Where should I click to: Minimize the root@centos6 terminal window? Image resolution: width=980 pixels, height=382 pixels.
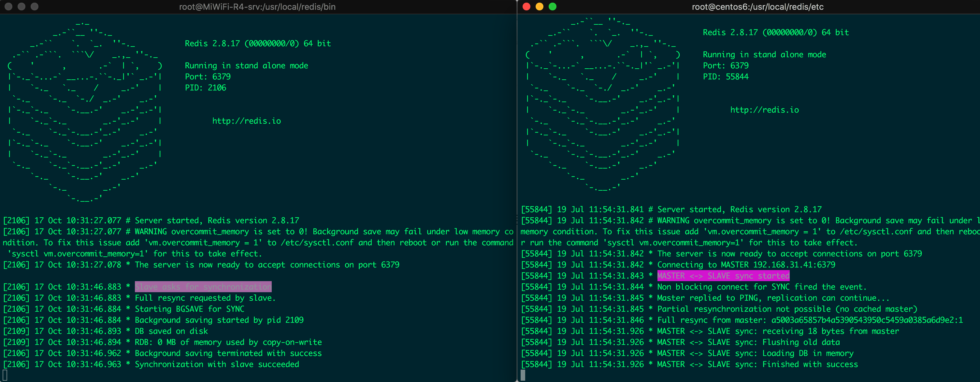pos(540,7)
